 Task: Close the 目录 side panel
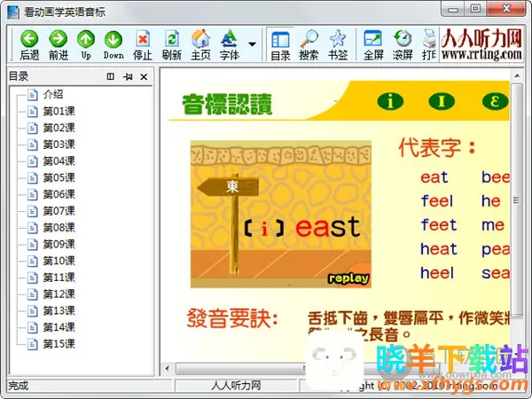[145, 77]
